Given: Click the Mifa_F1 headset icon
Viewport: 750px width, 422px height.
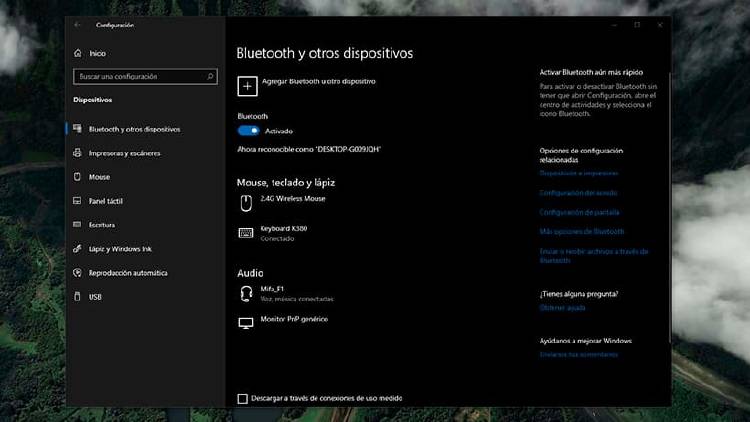Looking at the screenshot, I should [x=246, y=292].
